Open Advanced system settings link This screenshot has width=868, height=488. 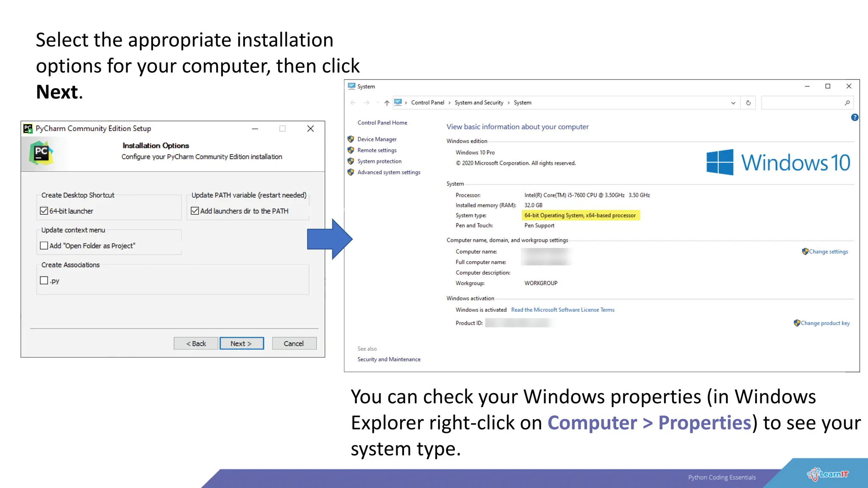(389, 172)
